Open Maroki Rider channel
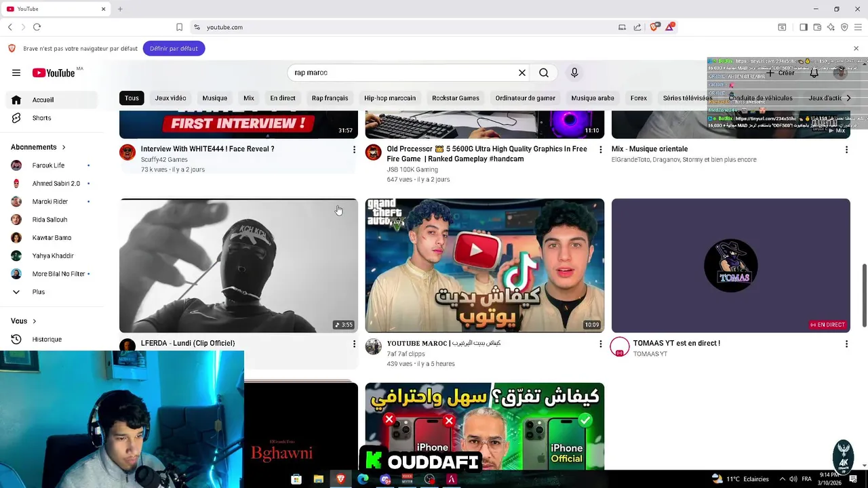Image resolution: width=868 pixels, height=488 pixels. point(53,202)
